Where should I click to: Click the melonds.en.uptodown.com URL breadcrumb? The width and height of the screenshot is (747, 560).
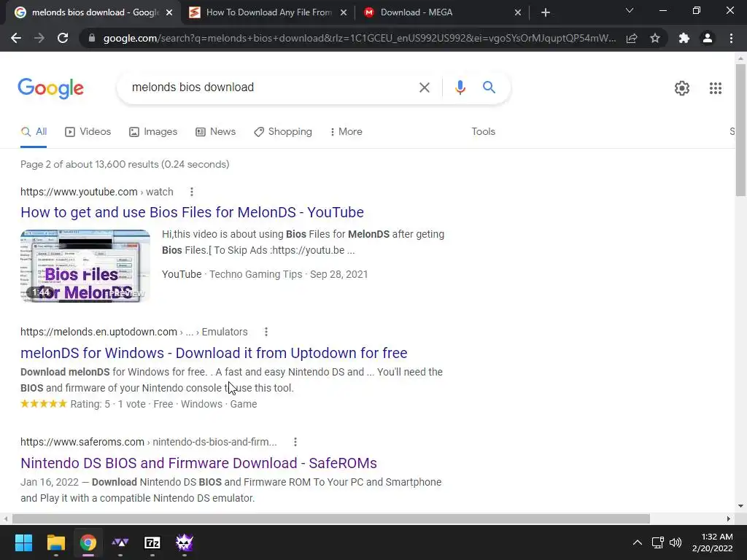coord(134,332)
